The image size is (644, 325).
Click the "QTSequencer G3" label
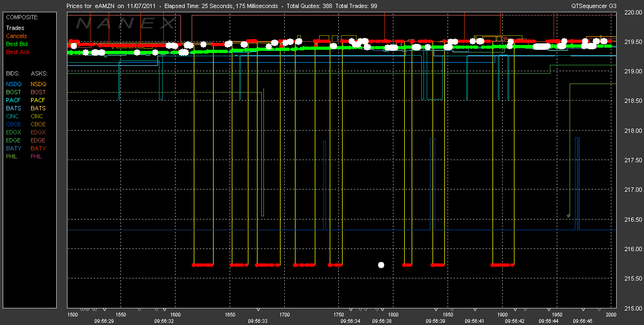pos(594,6)
